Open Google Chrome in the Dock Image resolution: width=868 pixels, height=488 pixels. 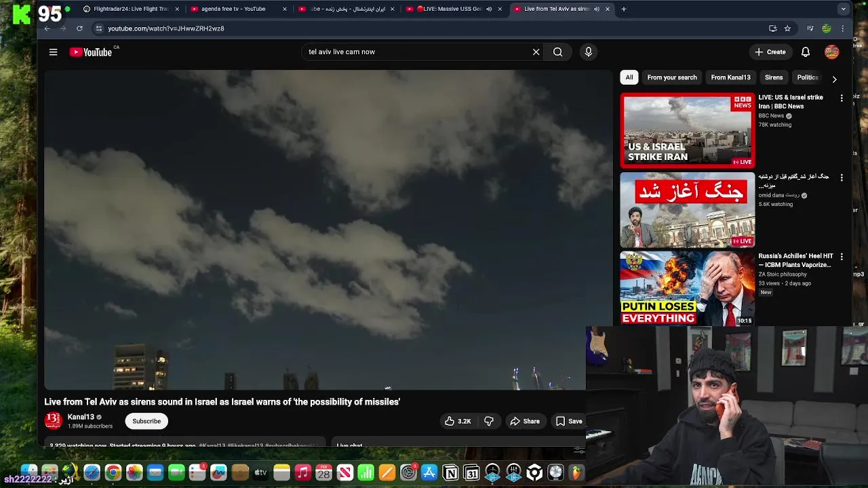point(113,472)
